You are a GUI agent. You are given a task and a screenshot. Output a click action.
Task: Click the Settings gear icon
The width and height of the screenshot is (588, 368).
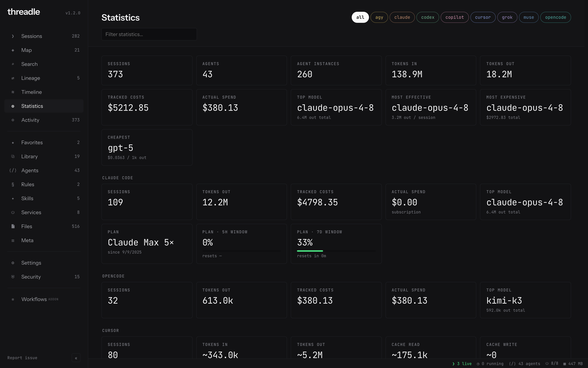13,263
